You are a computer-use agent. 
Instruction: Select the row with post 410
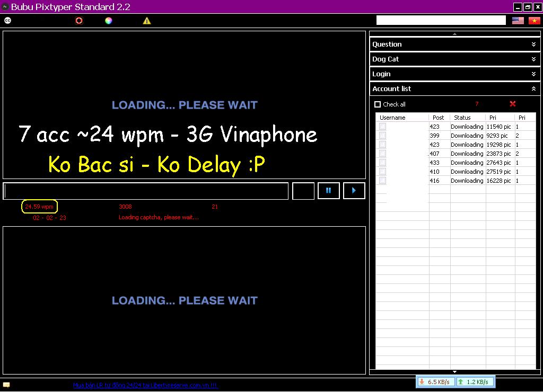[456, 172]
